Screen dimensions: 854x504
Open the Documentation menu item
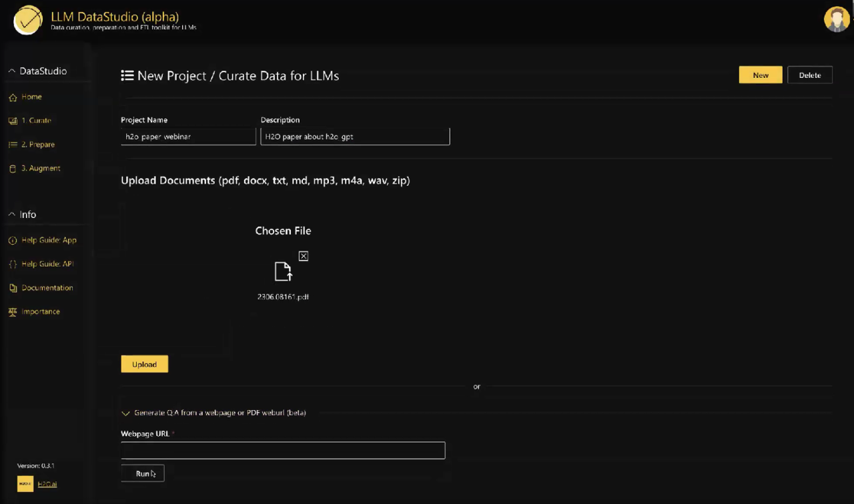pos(47,288)
